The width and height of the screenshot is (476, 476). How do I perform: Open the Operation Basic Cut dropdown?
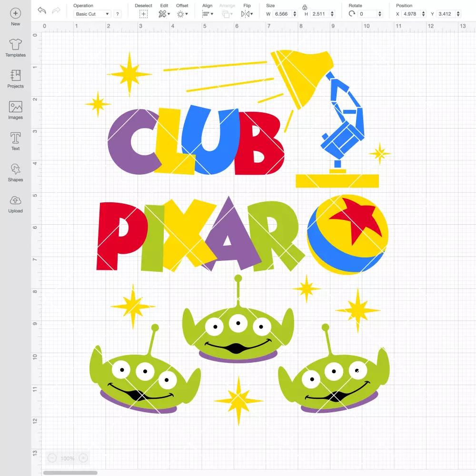click(92, 14)
